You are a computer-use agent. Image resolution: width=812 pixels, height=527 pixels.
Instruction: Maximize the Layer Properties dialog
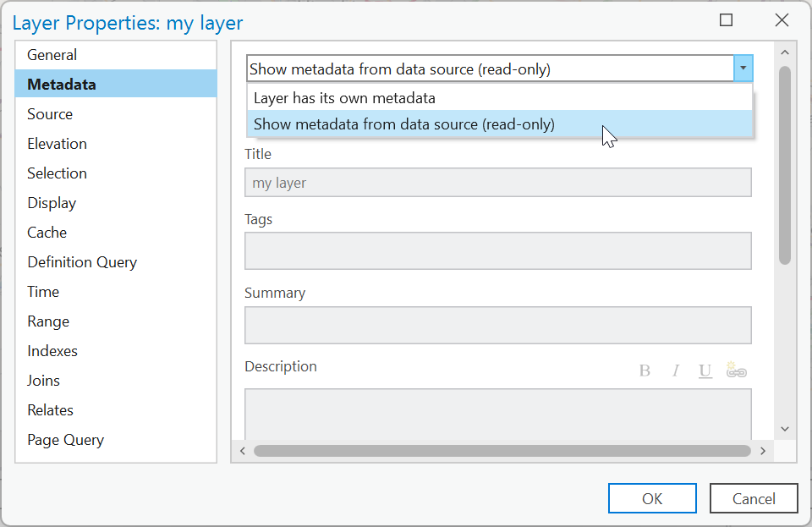tap(726, 21)
